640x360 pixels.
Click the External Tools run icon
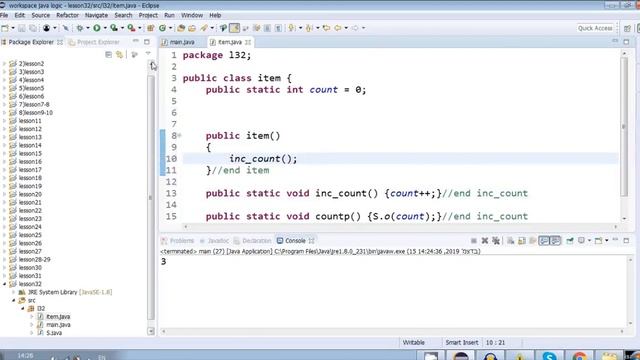[131, 28]
